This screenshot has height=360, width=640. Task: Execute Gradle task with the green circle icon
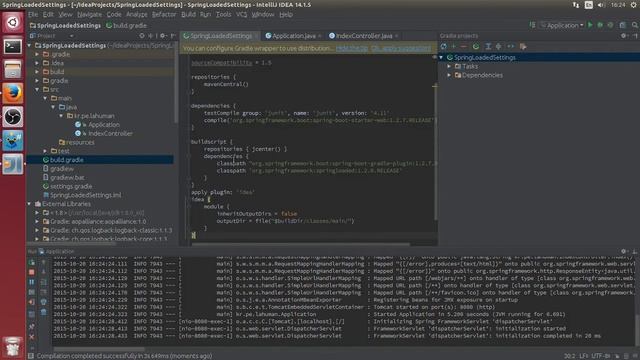[476, 47]
